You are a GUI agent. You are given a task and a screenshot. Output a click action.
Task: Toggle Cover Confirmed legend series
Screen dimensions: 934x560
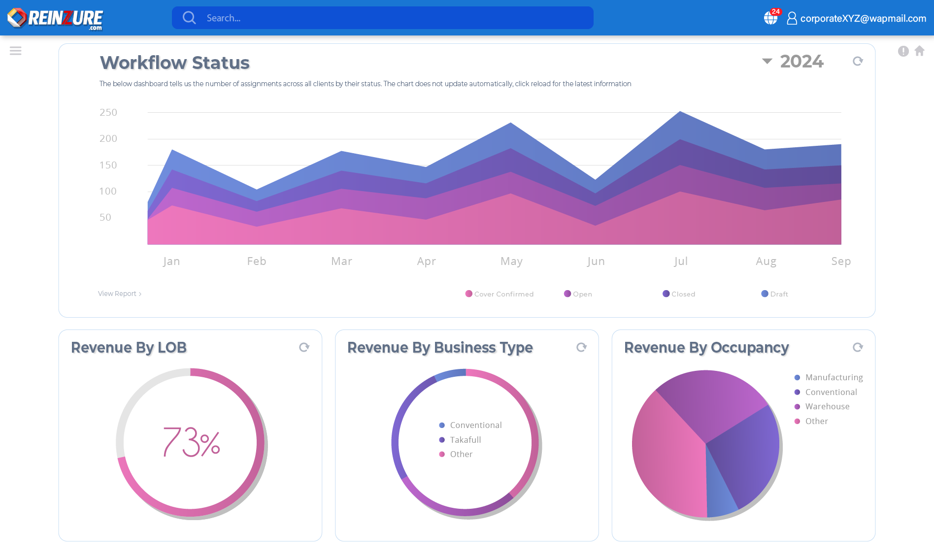point(499,294)
